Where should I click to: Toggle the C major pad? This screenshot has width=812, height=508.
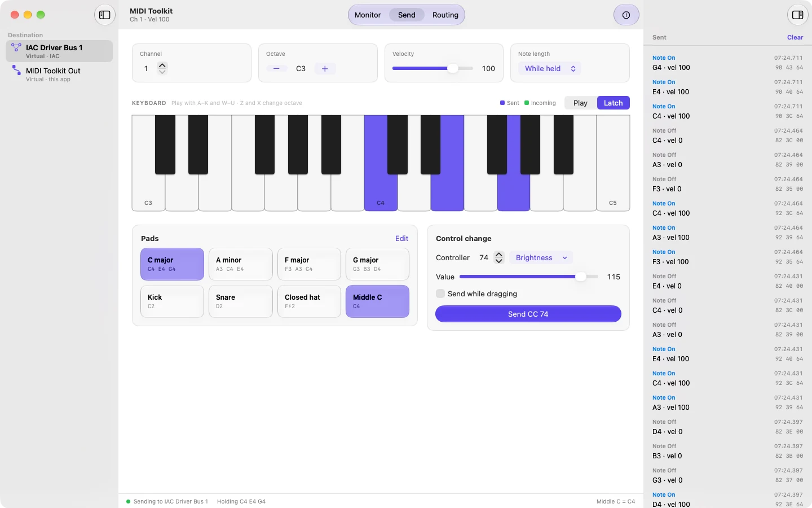172,264
